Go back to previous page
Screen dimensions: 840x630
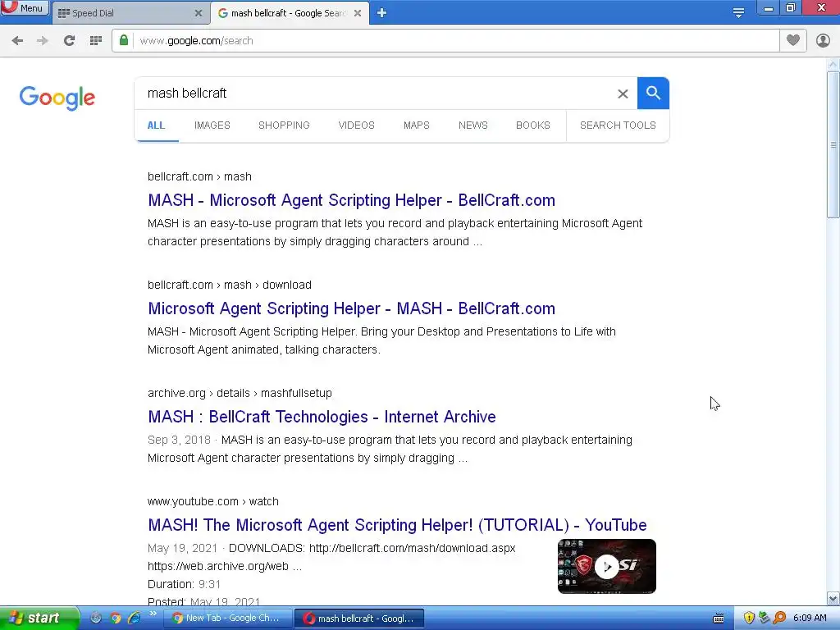click(17, 41)
